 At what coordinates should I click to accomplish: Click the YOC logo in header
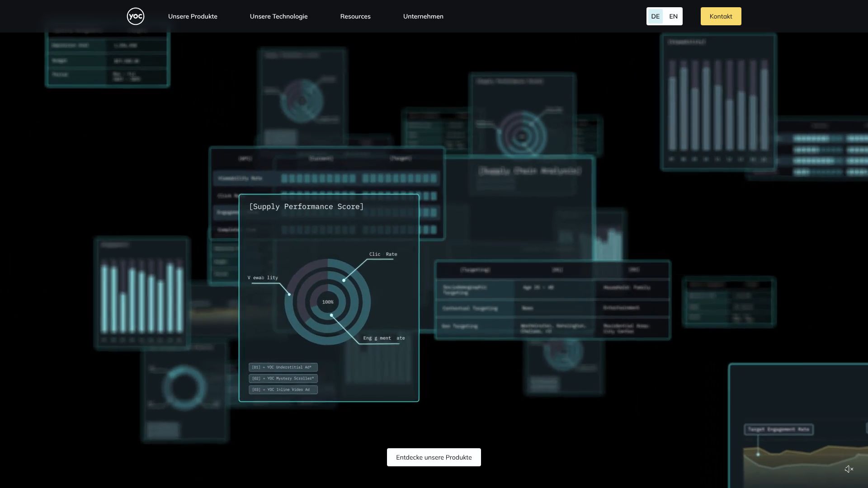click(135, 16)
